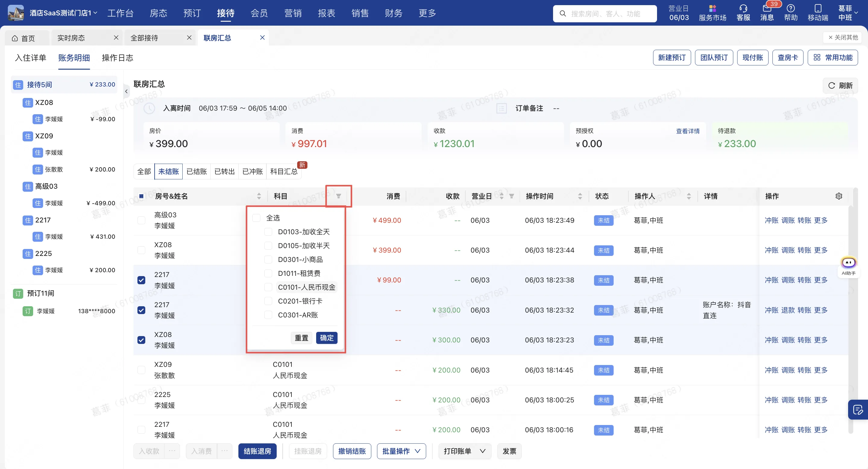Image resolution: width=868 pixels, height=469 pixels.
Task: Open the floating notes edit icon
Action: coord(858,410)
